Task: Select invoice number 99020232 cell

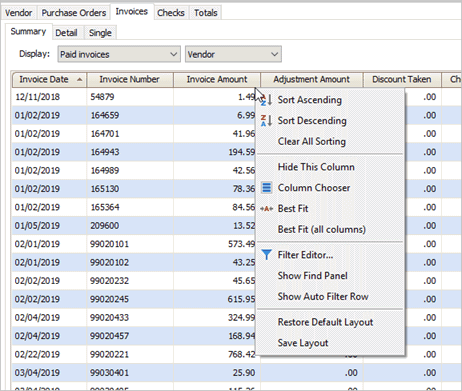Action: 130,281
